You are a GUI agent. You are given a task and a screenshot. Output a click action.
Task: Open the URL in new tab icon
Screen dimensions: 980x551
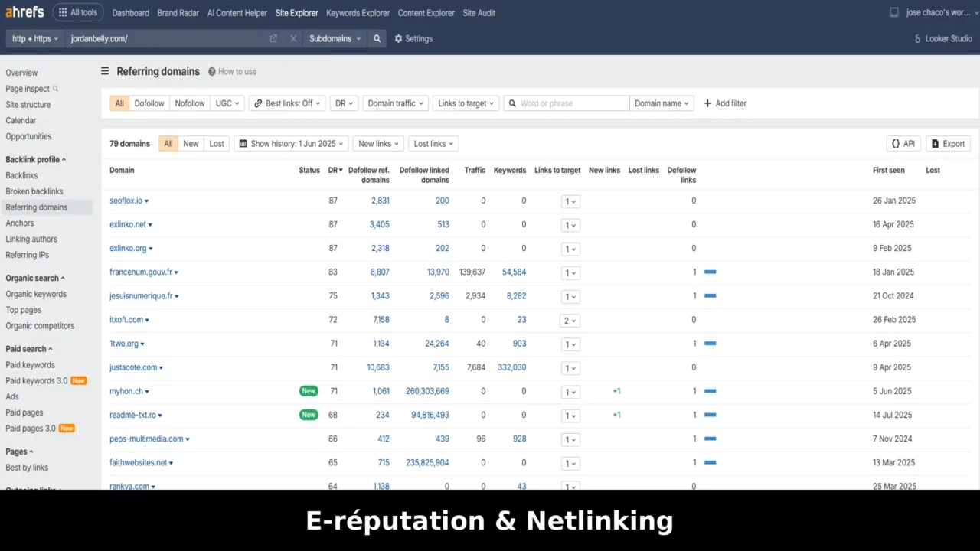pyautogui.click(x=273, y=38)
